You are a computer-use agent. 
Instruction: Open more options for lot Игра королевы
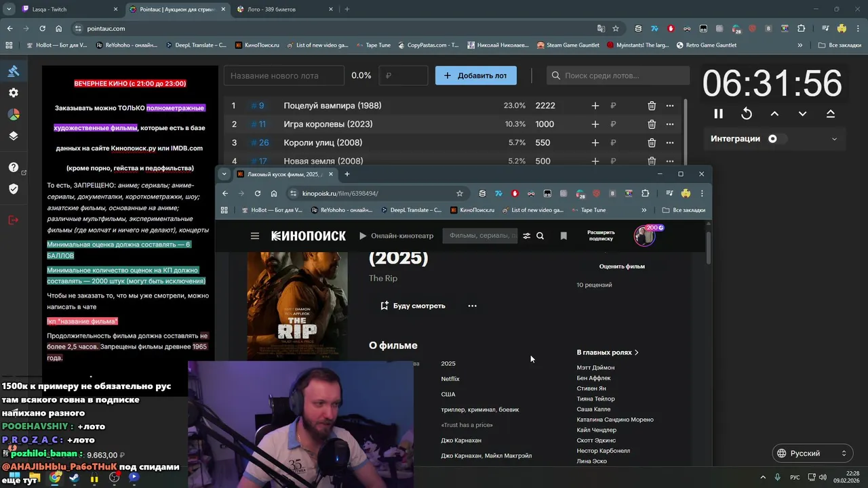pyautogui.click(x=670, y=124)
